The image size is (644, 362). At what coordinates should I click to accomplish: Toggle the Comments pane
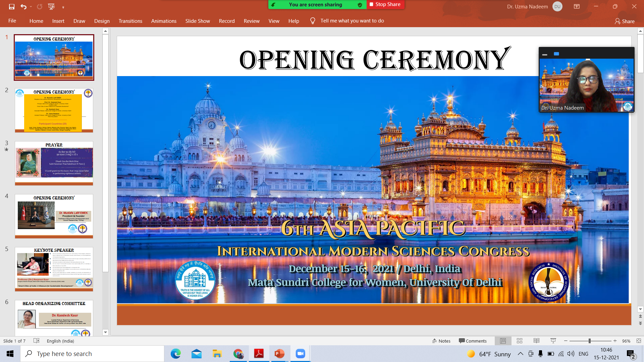point(473,341)
